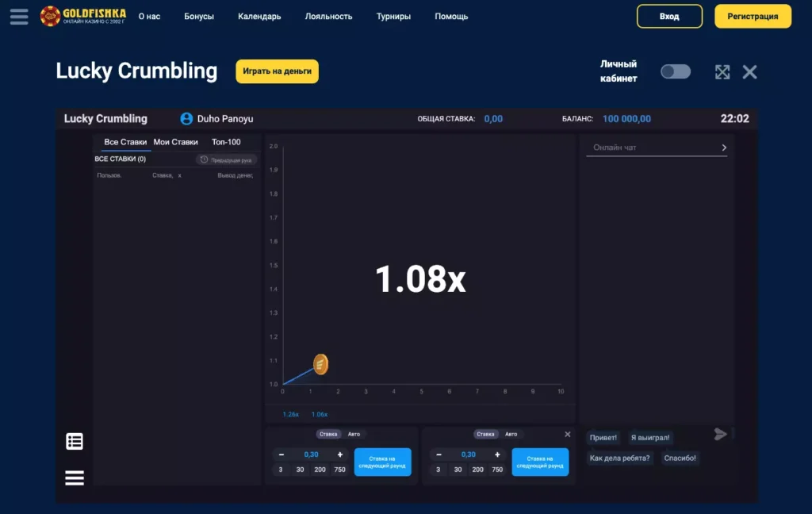812x514 pixels.
Task: Expand the online chat chevron arrow
Action: coord(724,148)
